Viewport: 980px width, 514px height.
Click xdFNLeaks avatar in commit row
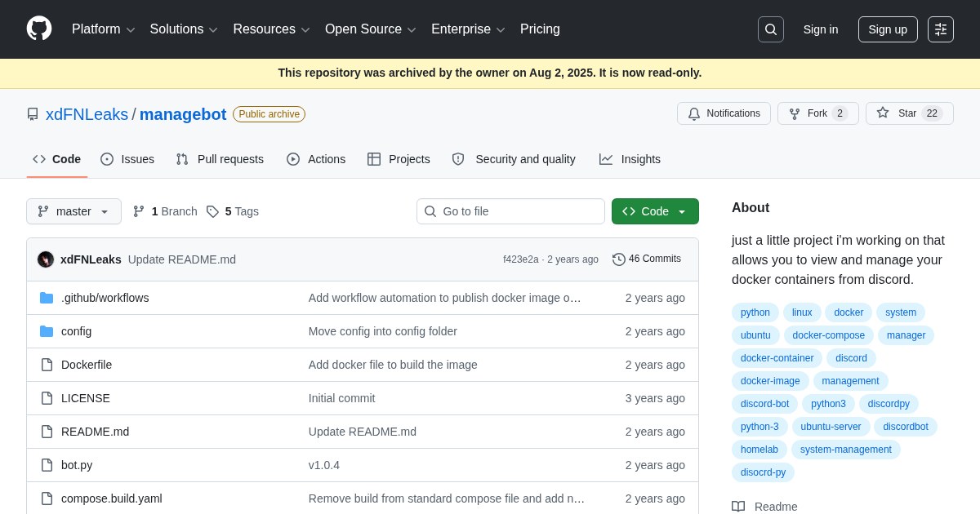46,259
